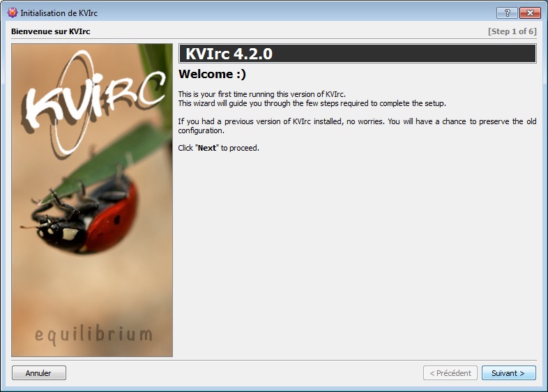Click the 'Initialisation de KVIrc' window title
548x392 pixels.
click(x=59, y=13)
